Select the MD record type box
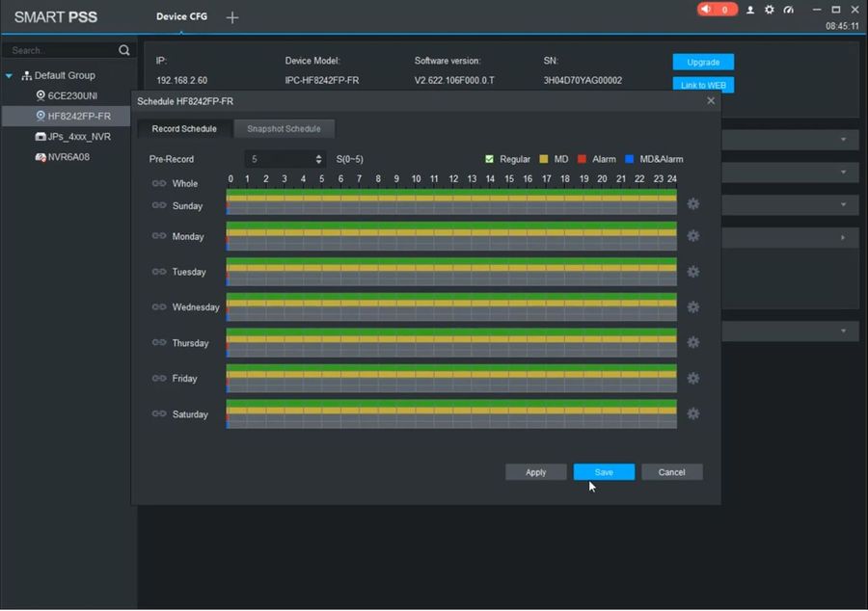This screenshot has width=868, height=611. (544, 159)
